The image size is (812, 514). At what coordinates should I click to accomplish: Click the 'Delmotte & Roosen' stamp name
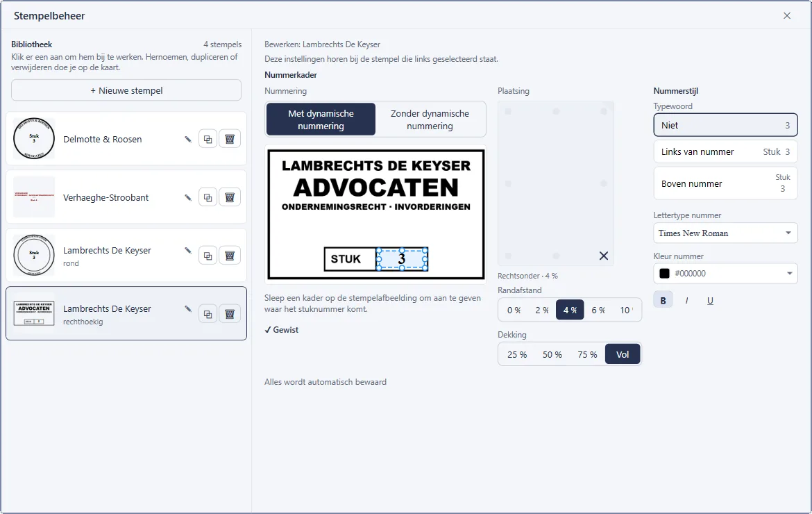(x=103, y=139)
